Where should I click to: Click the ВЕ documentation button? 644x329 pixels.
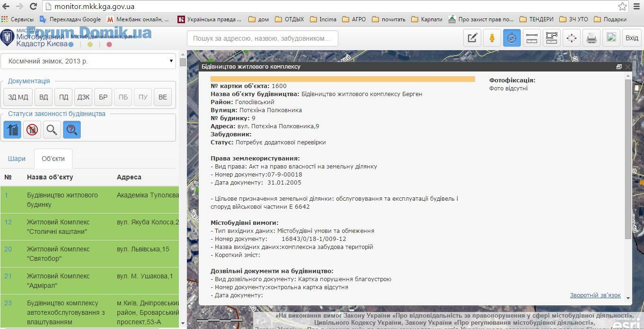tap(163, 97)
